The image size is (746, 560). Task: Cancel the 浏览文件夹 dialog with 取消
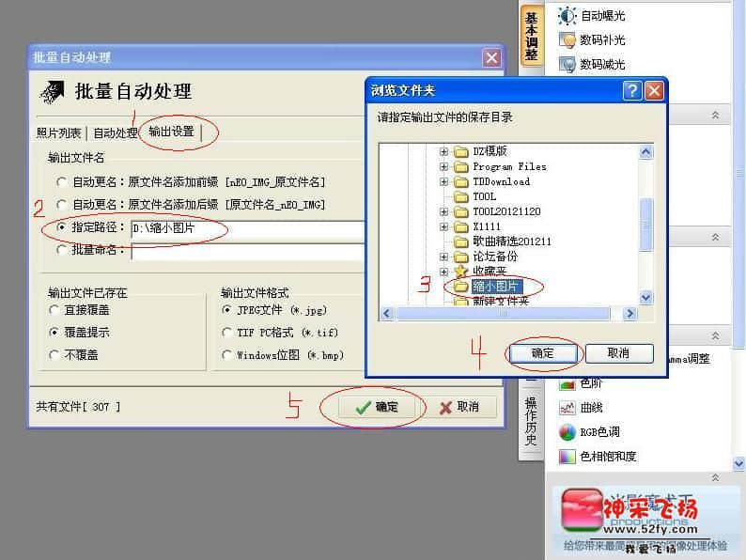pos(619,353)
